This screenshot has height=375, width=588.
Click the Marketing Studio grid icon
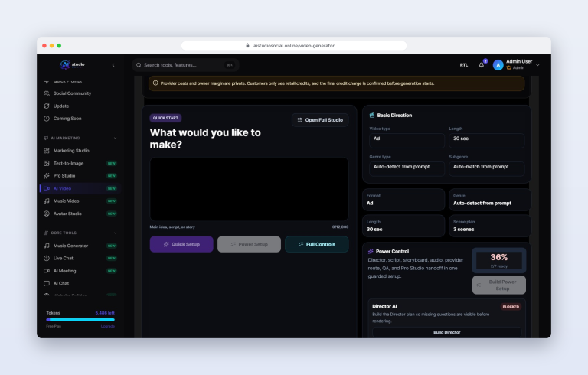[47, 151]
